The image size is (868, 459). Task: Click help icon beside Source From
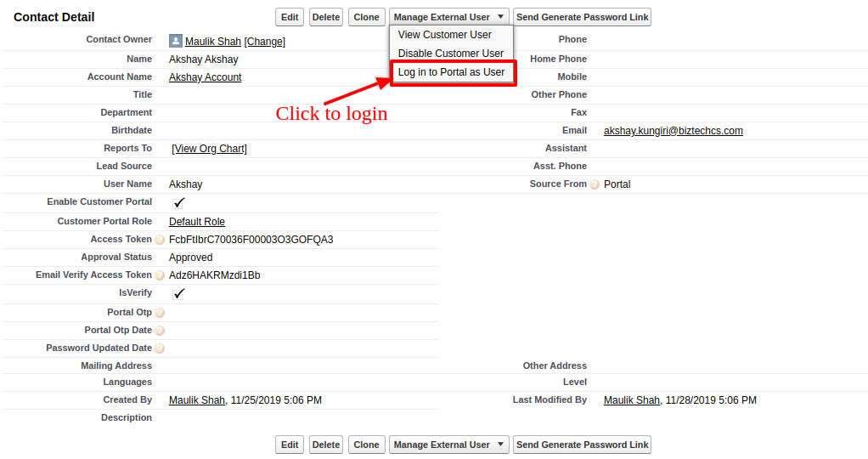coord(595,184)
